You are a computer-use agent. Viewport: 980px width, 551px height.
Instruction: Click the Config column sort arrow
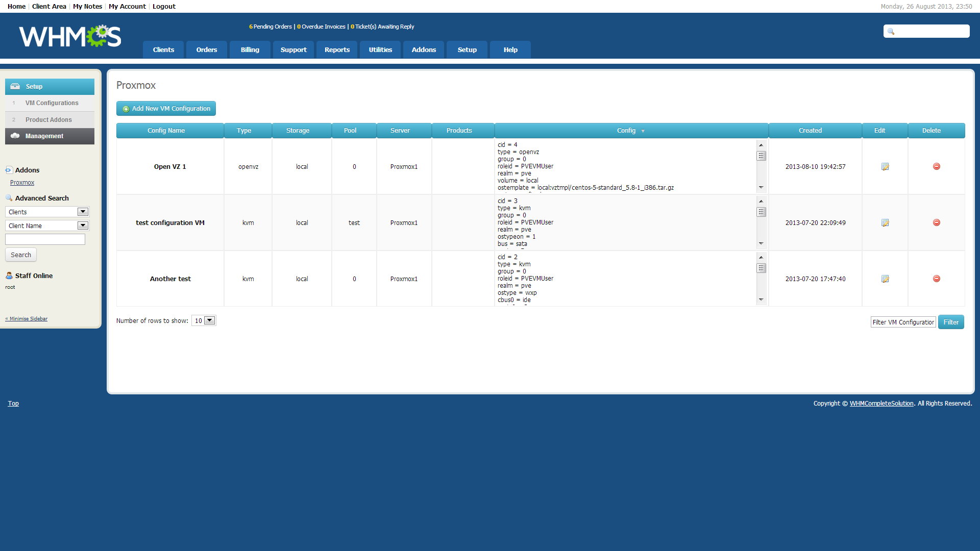[643, 131]
